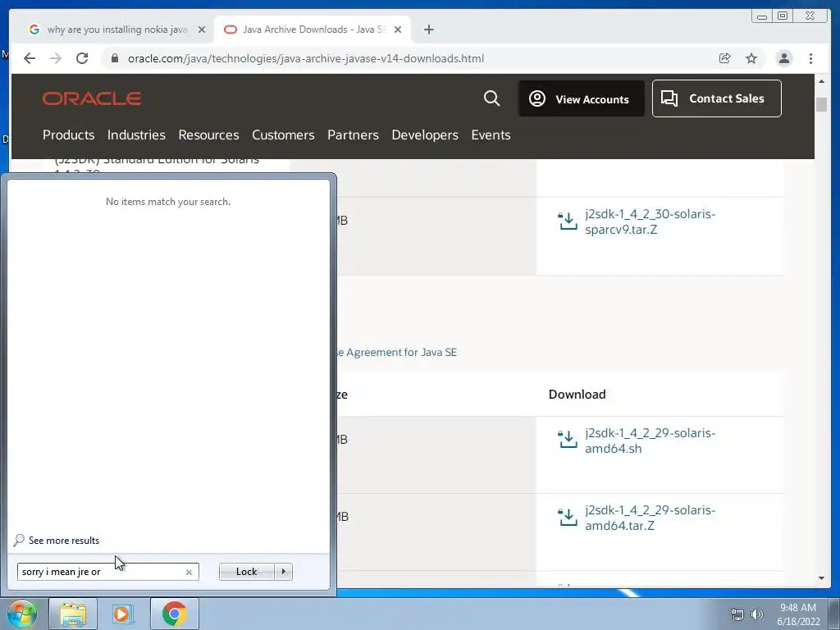Open a new browser tab
Screen dimensions: 840x630
coord(428,30)
